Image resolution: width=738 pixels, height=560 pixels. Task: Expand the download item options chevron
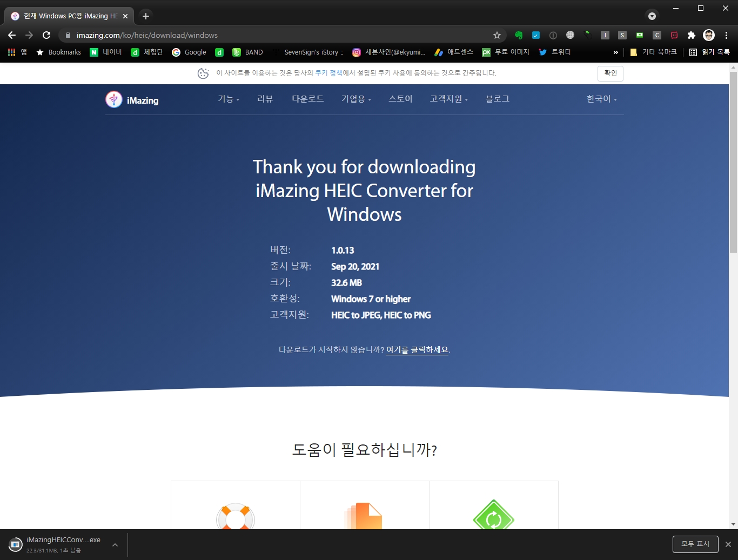pyautogui.click(x=115, y=545)
